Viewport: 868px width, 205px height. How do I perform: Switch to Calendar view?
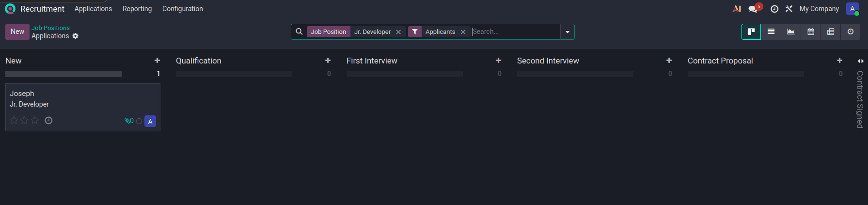pyautogui.click(x=811, y=32)
